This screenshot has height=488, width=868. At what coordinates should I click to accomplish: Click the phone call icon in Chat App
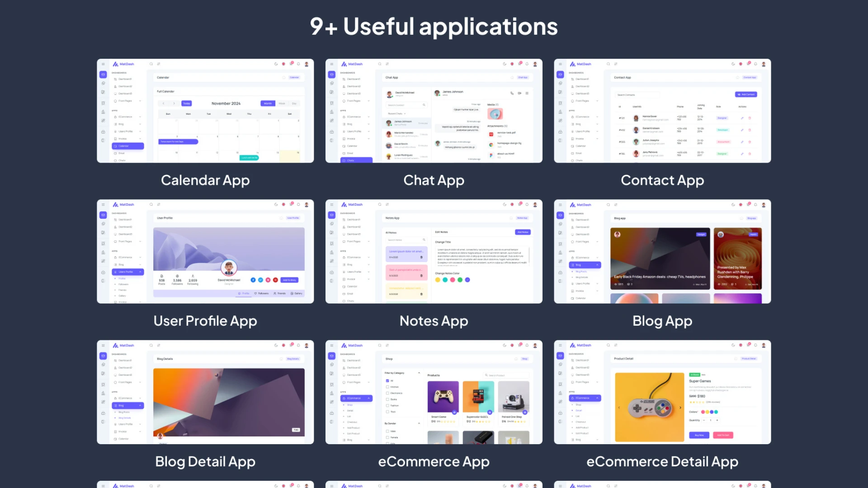click(x=512, y=93)
